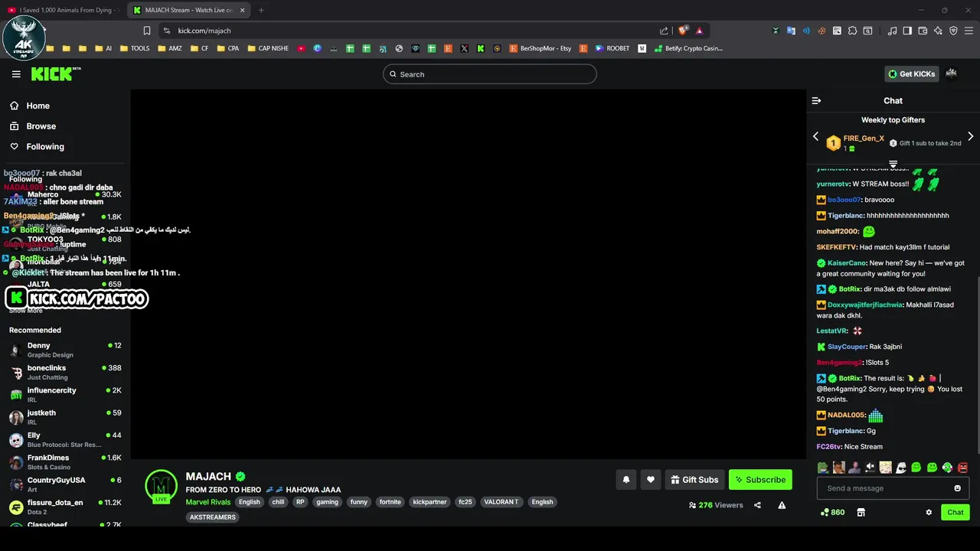Send message with Chat button

click(x=955, y=512)
